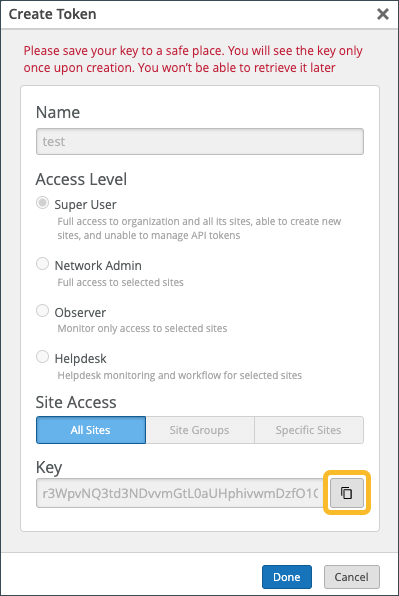
Task: Choose the Observer access level
Action: click(43, 311)
